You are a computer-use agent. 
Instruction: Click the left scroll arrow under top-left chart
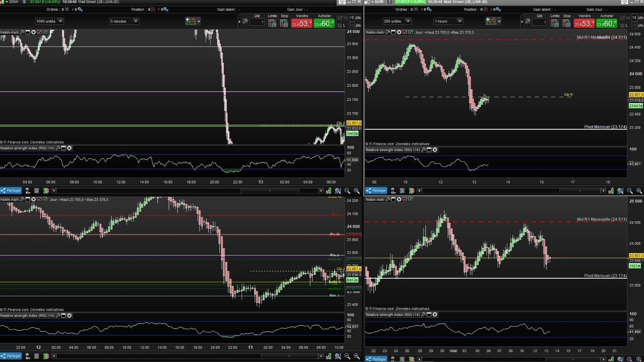click(54, 191)
